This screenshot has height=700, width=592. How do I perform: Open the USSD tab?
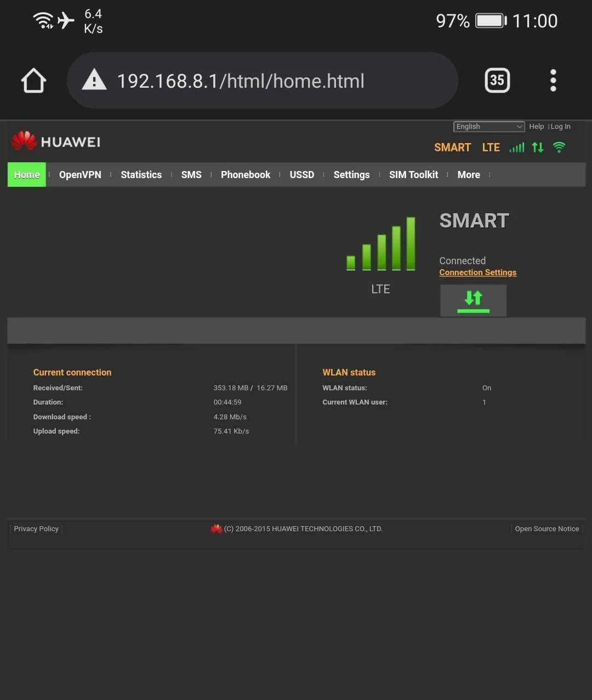pyautogui.click(x=302, y=174)
